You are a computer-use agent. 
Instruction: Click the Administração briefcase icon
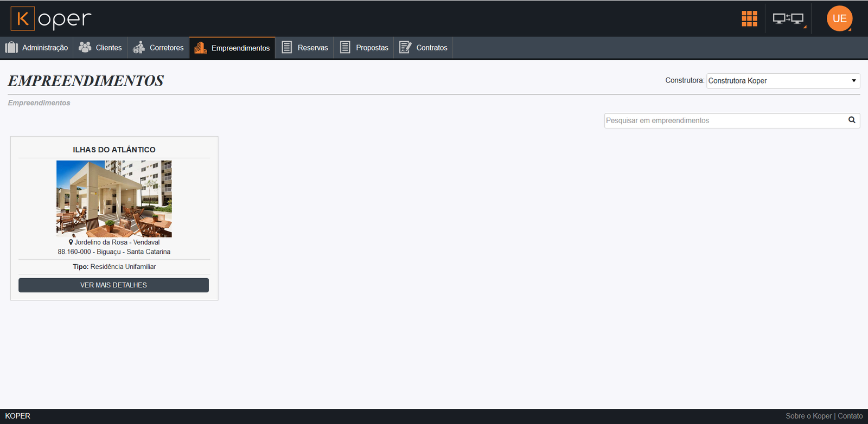[11, 48]
